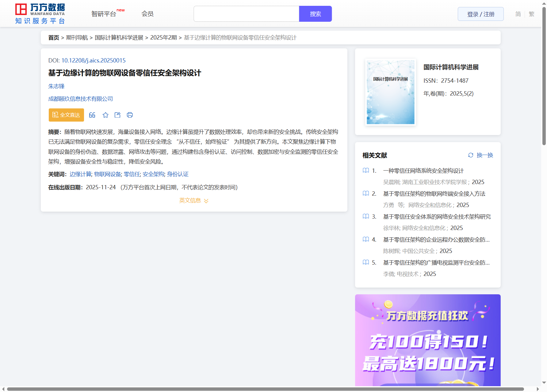Click the citation quote icon
The height and width of the screenshot is (392, 547).
92,115
